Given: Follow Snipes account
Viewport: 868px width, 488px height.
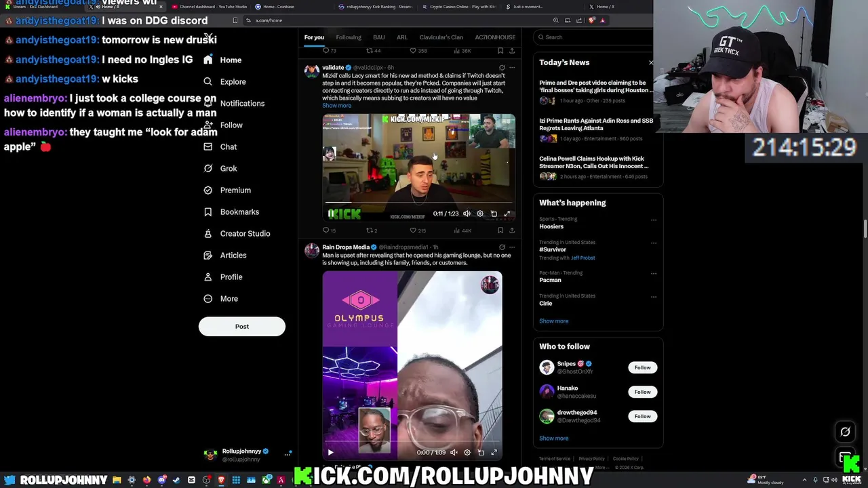Looking at the screenshot, I should (x=642, y=367).
